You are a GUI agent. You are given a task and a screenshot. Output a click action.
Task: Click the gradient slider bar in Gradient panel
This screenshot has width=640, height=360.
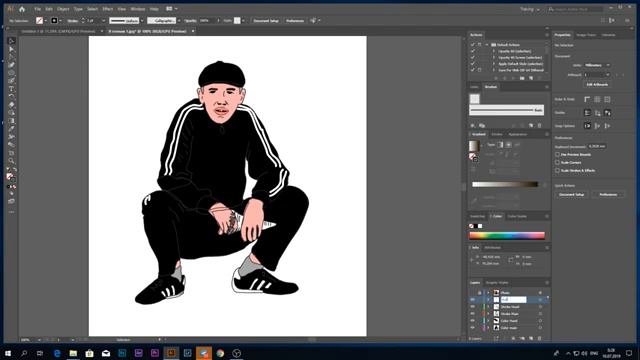click(505, 184)
